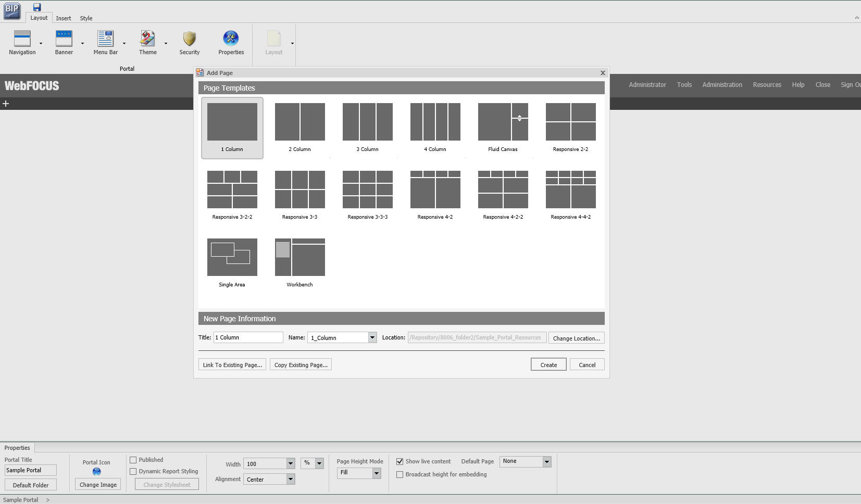Click the BIP application logo button
This screenshot has width=861, height=504.
pos(11,10)
